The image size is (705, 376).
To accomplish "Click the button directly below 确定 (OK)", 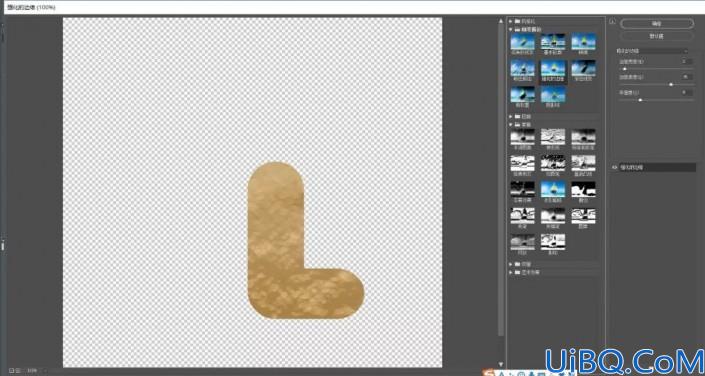I will [x=657, y=36].
